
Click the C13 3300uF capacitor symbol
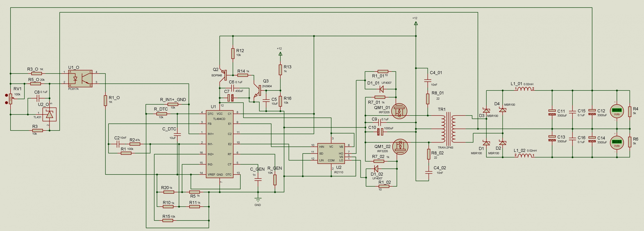point(552,138)
